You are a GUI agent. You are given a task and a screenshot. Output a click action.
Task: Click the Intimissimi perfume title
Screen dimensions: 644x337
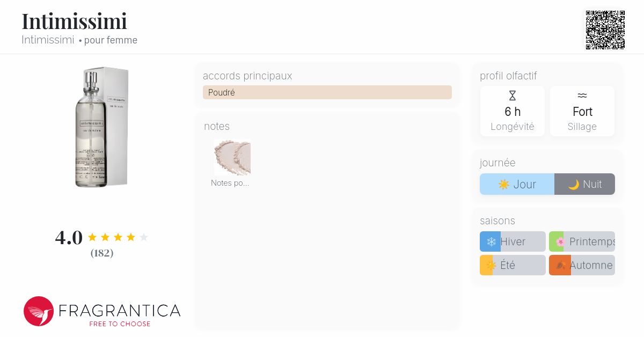coord(74,21)
